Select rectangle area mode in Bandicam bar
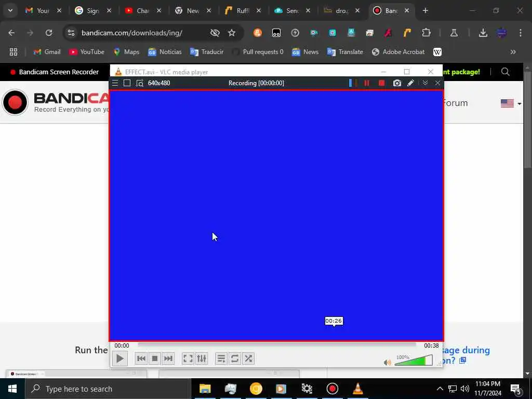Screen dimensions: 532x399 127,83
